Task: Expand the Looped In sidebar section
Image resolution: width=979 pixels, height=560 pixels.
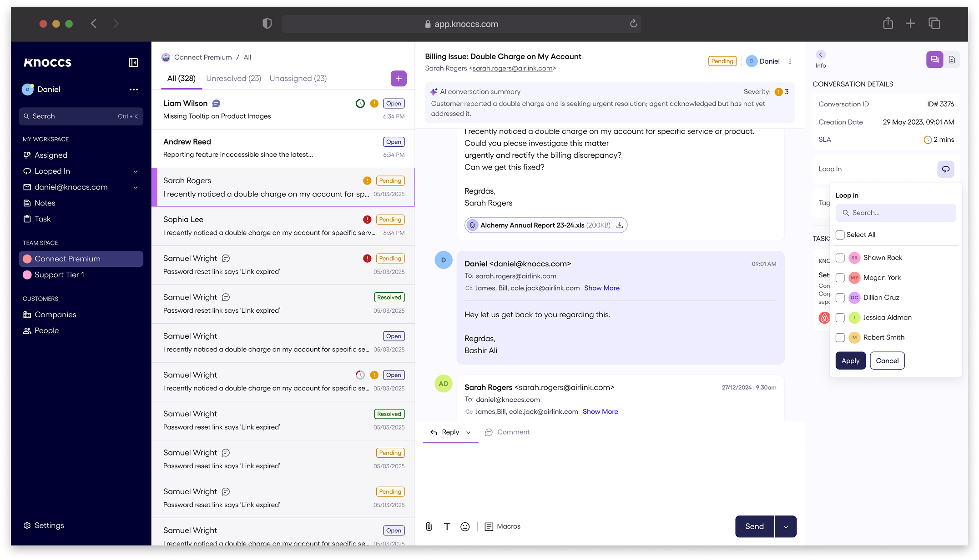Action: [135, 171]
